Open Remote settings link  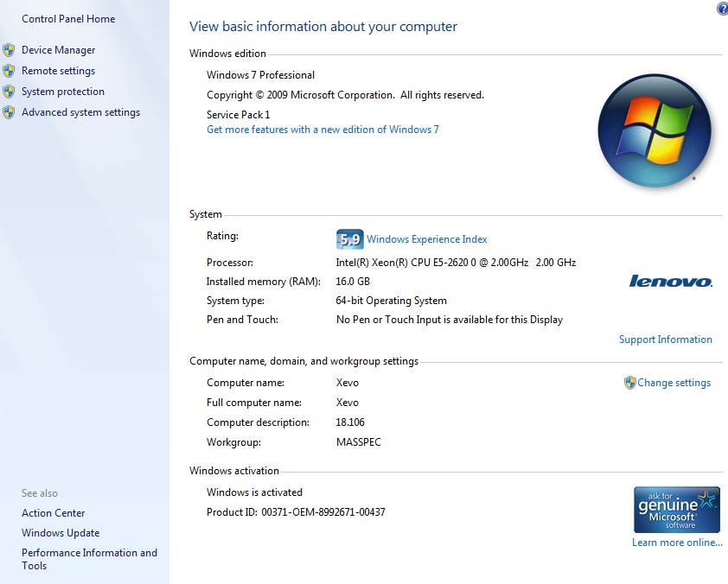[58, 71]
